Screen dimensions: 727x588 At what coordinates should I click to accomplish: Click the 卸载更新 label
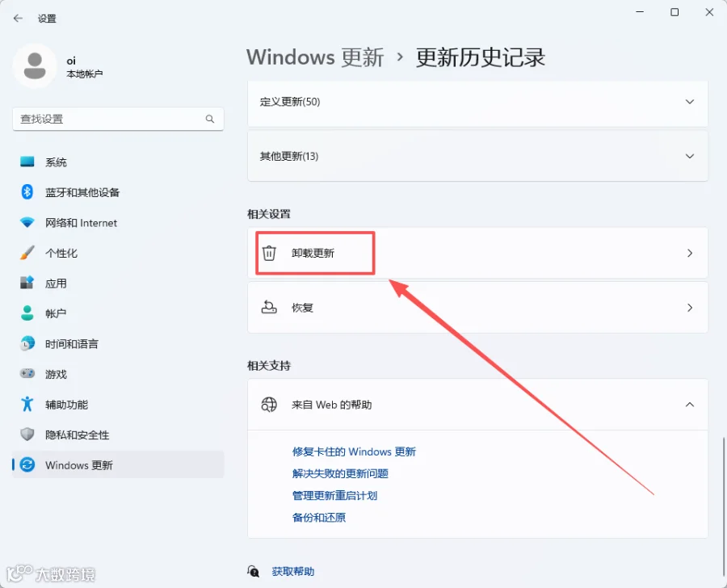(313, 253)
